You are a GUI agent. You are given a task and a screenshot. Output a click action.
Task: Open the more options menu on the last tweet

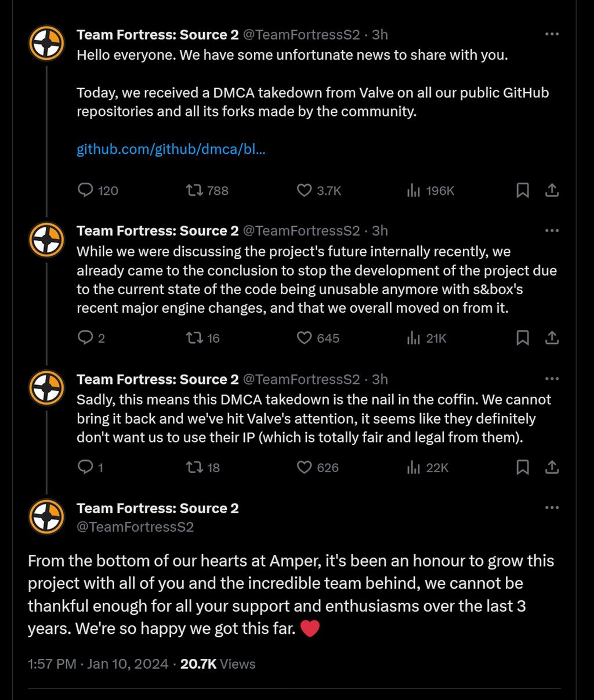[551, 507]
